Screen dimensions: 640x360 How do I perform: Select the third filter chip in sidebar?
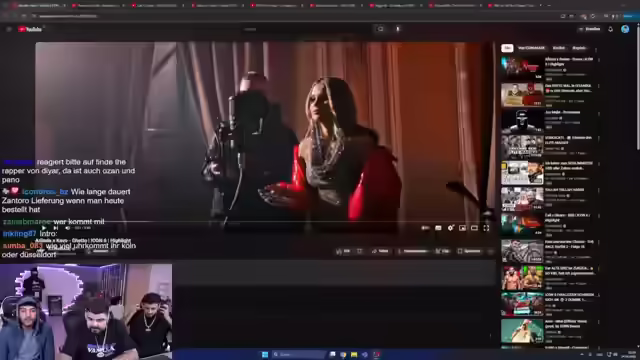tap(558, 48)
